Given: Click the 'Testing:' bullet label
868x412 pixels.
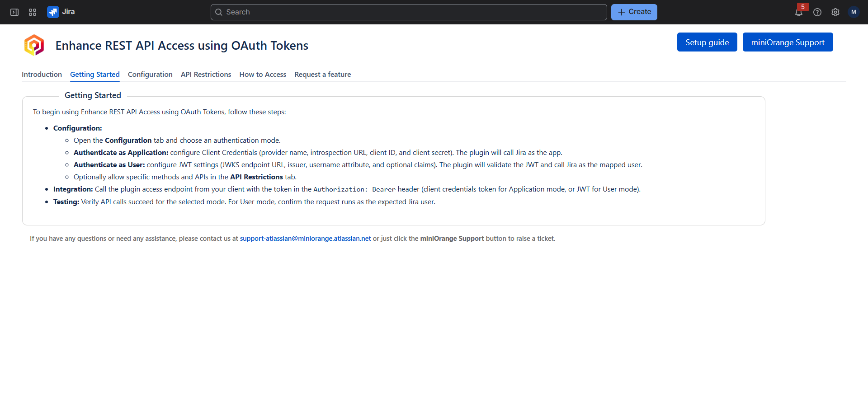Looking at the screenshot, I should (x=66, y=202).
